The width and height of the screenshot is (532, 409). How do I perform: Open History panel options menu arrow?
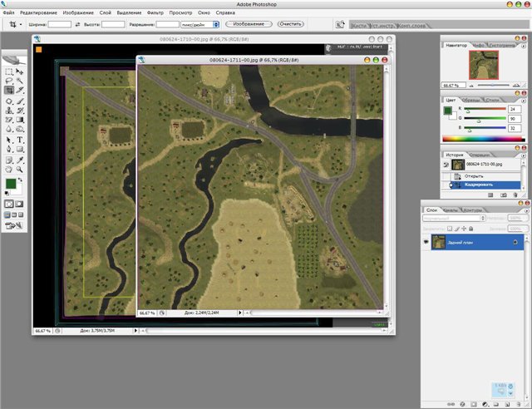[x=524, y=155]
